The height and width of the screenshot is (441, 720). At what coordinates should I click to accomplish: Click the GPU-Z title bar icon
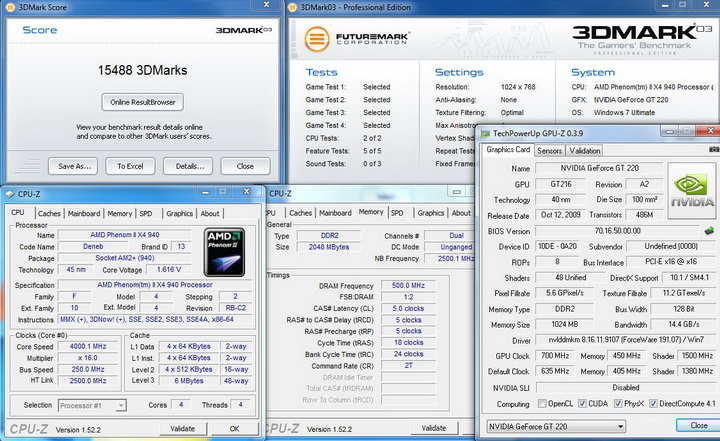click(485, 134)
